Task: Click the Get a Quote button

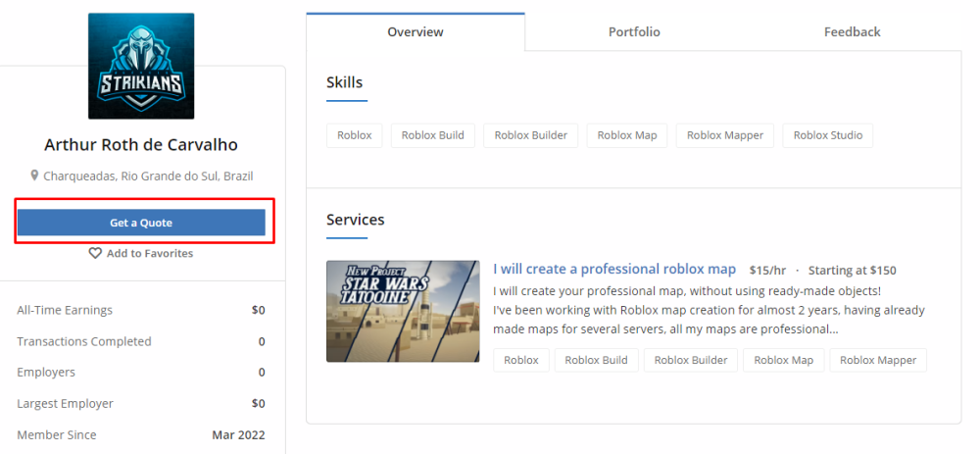Action: click(141, 223)
